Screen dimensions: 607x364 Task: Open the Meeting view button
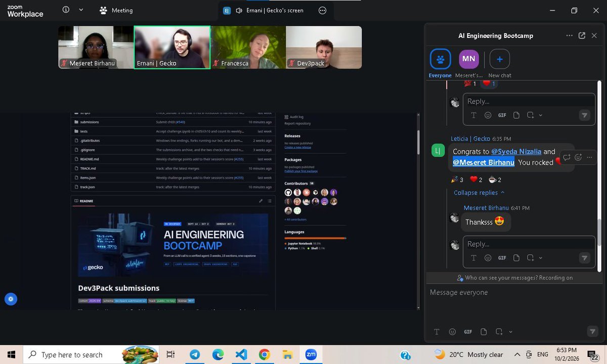(116, 10)
